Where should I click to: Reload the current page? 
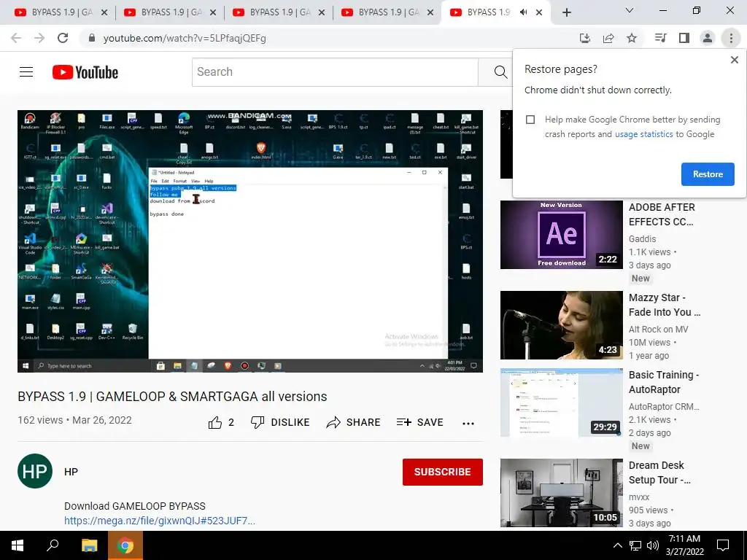coord(63,38)
